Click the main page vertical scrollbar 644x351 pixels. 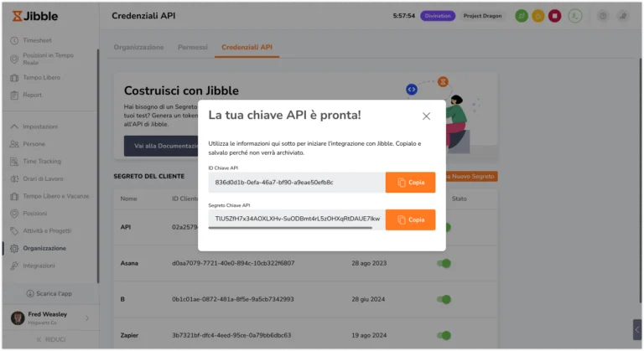[x=641, y=181]
